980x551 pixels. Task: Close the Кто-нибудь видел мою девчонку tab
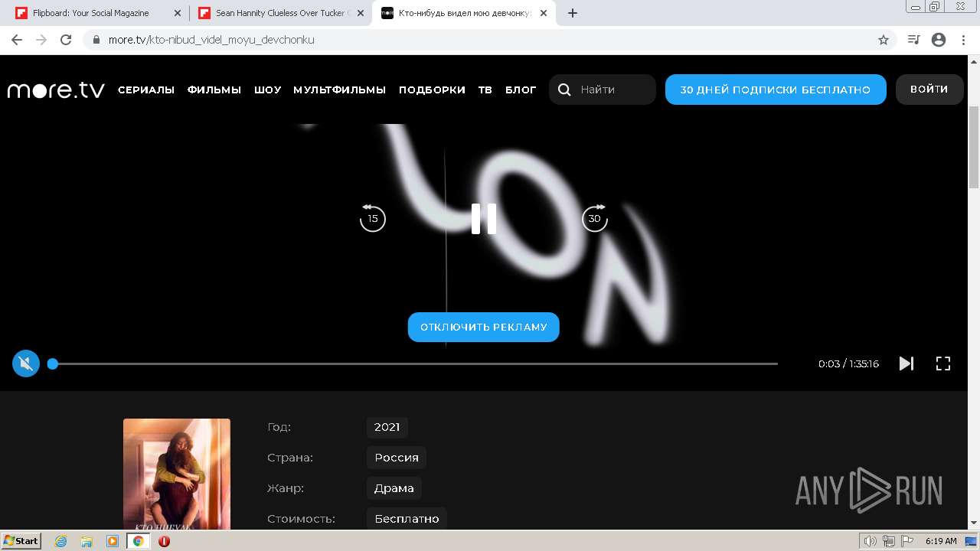544,13
